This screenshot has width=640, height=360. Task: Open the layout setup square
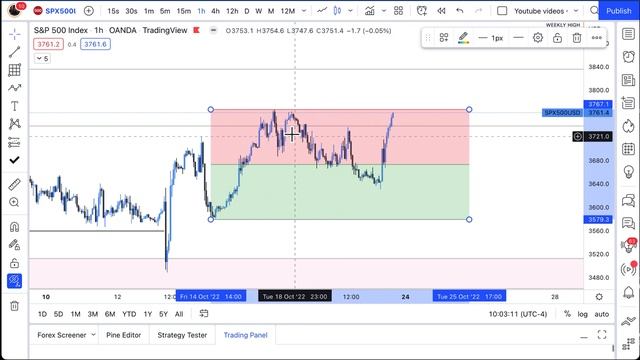(502, 11)
